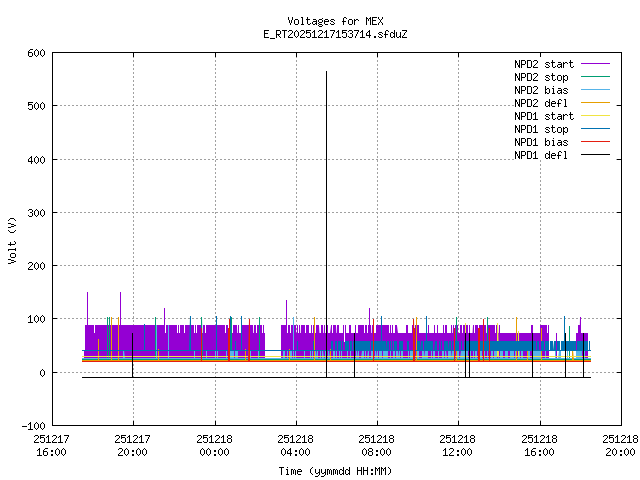Click the 251218 12:00 x-axis tick label
Screen dimensions: 640x480
tap(457, 444)
